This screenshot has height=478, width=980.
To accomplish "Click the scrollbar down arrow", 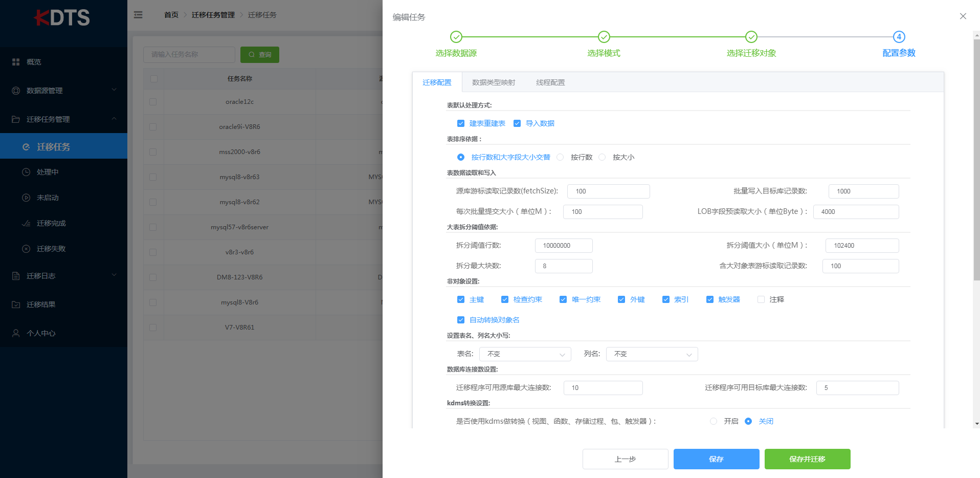I will pyautogui.click(x=977, y=424).
